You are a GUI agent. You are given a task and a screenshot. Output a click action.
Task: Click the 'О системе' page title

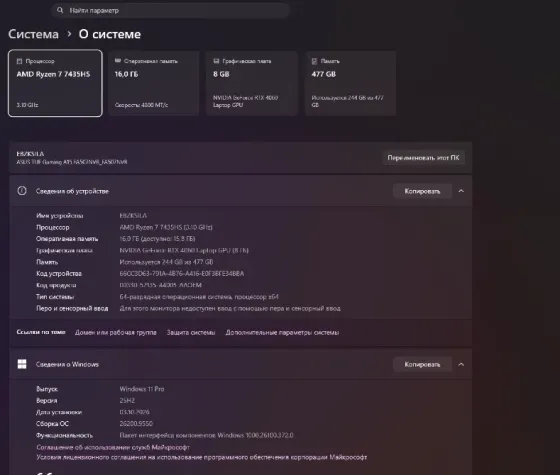pos(110,34)
